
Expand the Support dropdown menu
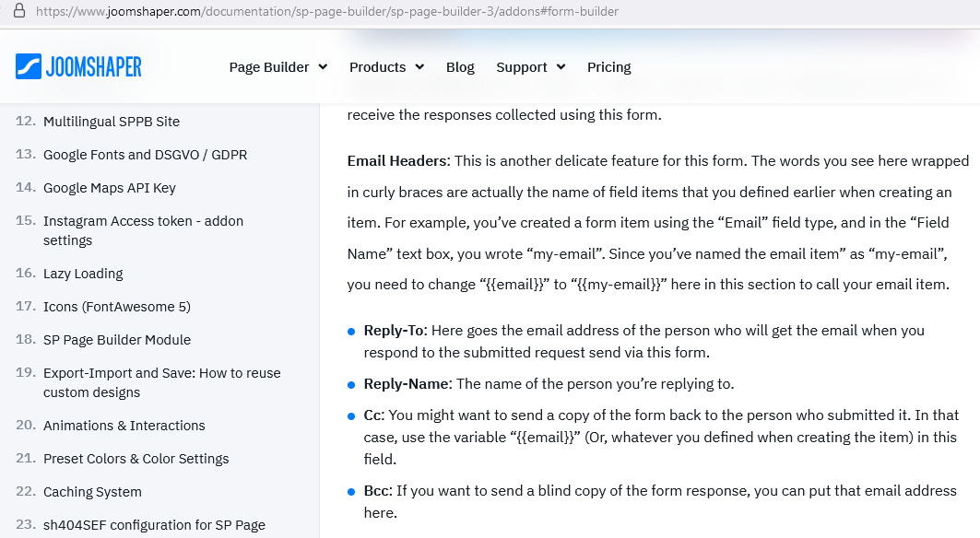(x=530, y=67)
